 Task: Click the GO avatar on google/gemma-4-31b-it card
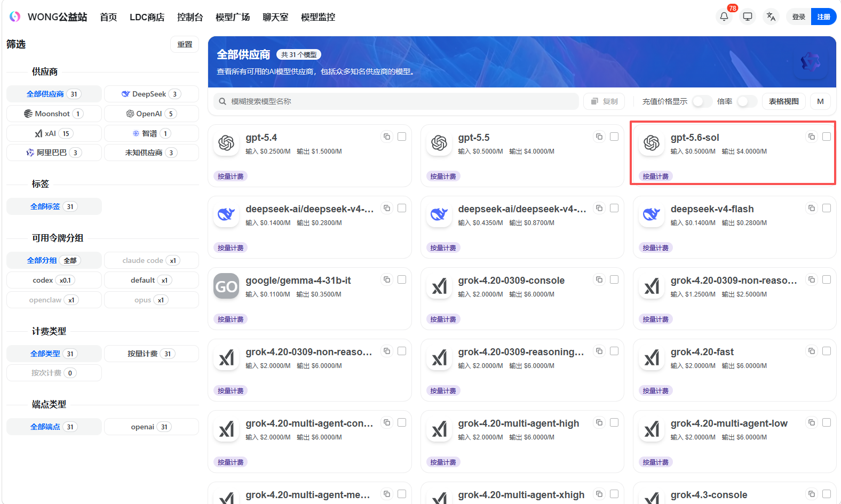(226, 286)
